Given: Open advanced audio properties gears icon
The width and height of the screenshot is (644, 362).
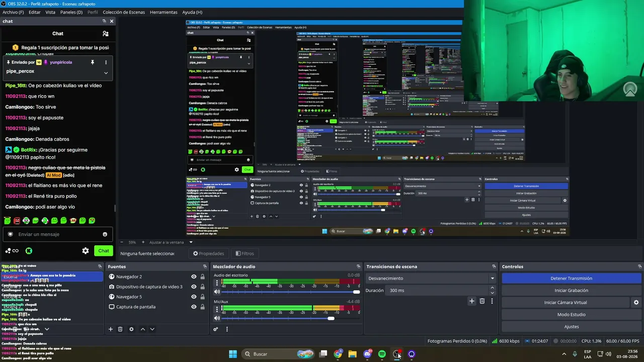Looking at the screenshot, I should tap(216, 329).
